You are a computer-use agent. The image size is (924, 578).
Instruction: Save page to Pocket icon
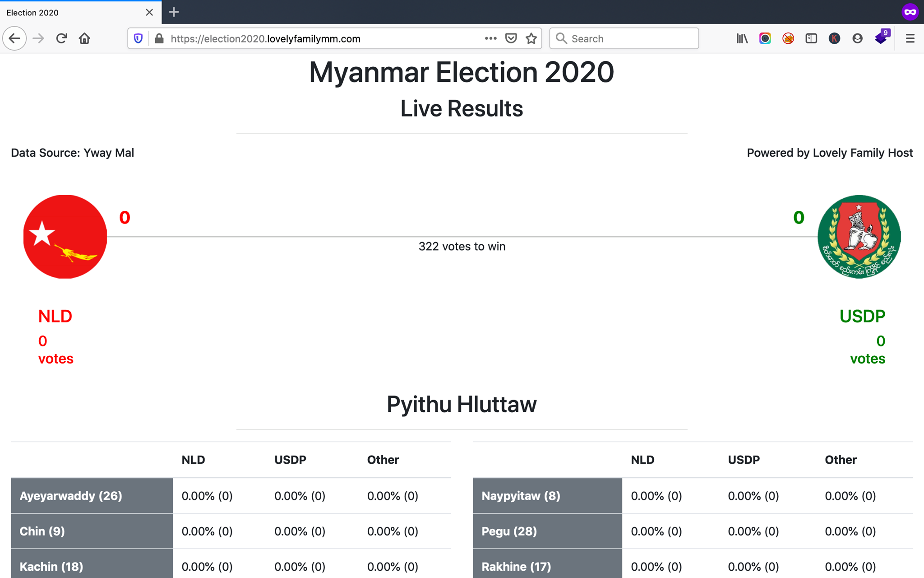[511, 38]
